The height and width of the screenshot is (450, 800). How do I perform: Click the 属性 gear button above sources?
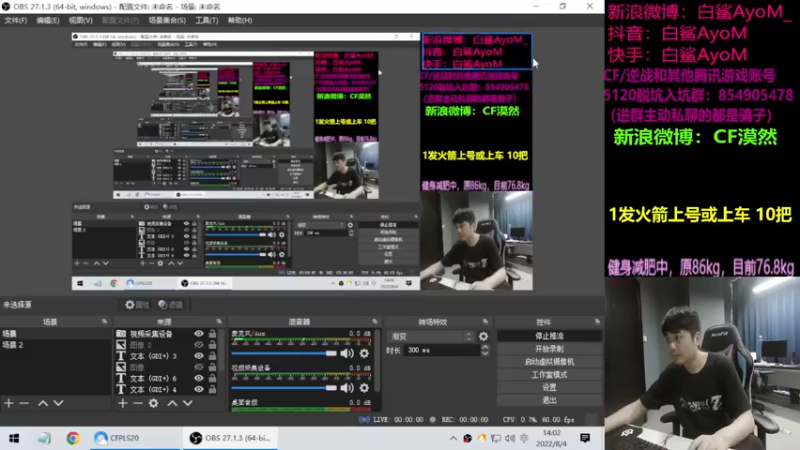[137, 305]
